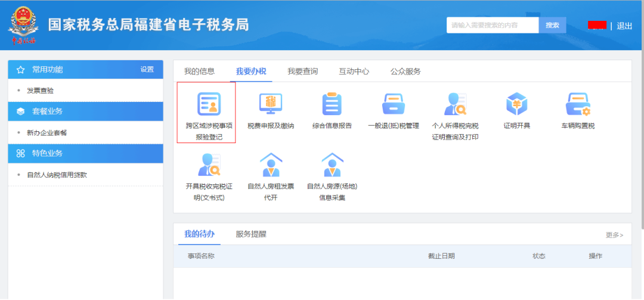Open 自然人房租发票代开 house icon

click(271, 165)
